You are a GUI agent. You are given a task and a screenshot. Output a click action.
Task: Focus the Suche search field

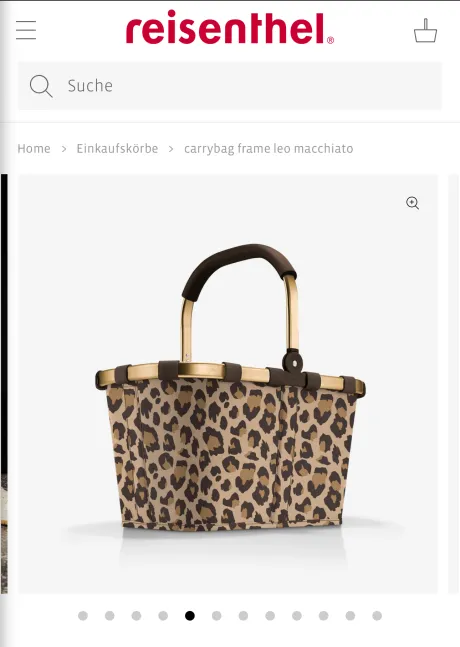[229, 86]
